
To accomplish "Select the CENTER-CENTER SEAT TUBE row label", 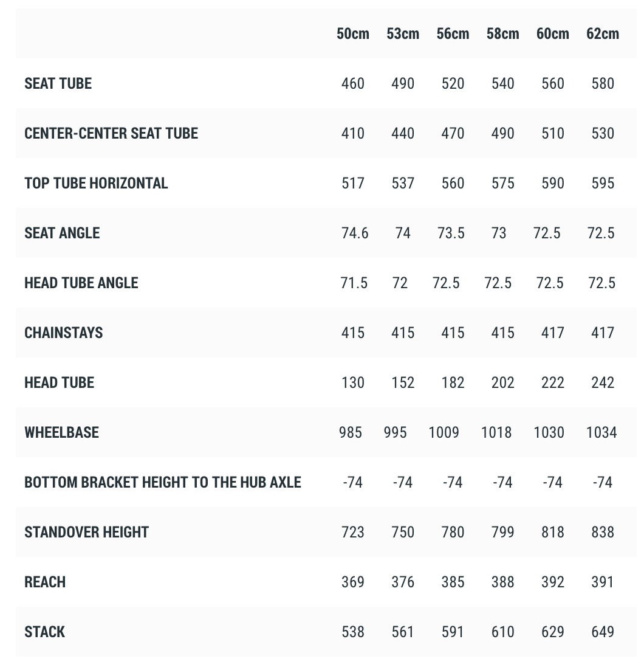I will click(111, 133).
